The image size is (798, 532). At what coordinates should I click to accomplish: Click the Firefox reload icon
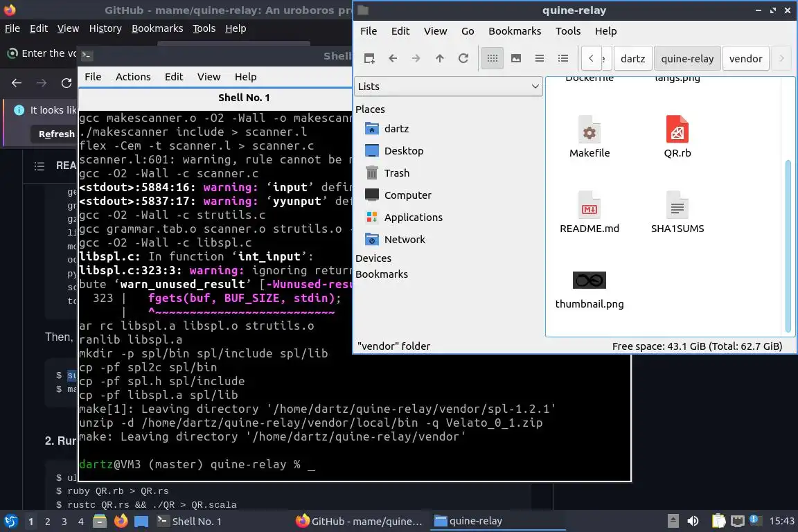(66, 83)
